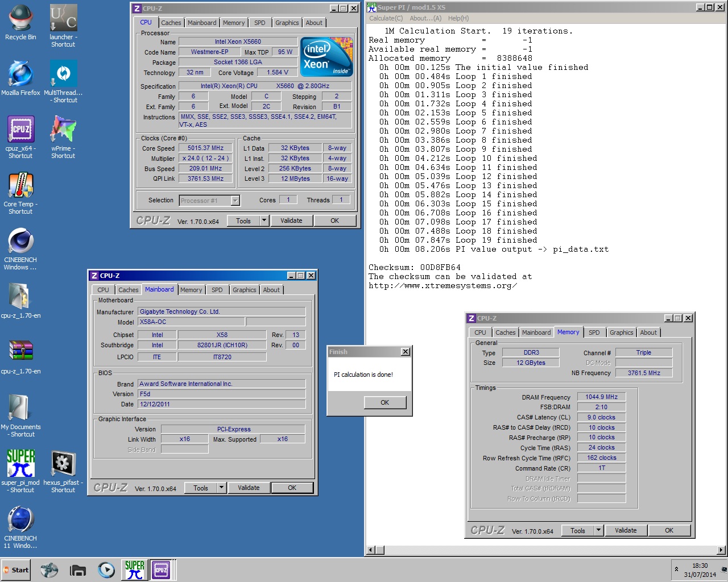Screen dimensions: 728x582
Task: Click Checksum: 00D8FB64 line in Super PI
Action: coord(415,267)
